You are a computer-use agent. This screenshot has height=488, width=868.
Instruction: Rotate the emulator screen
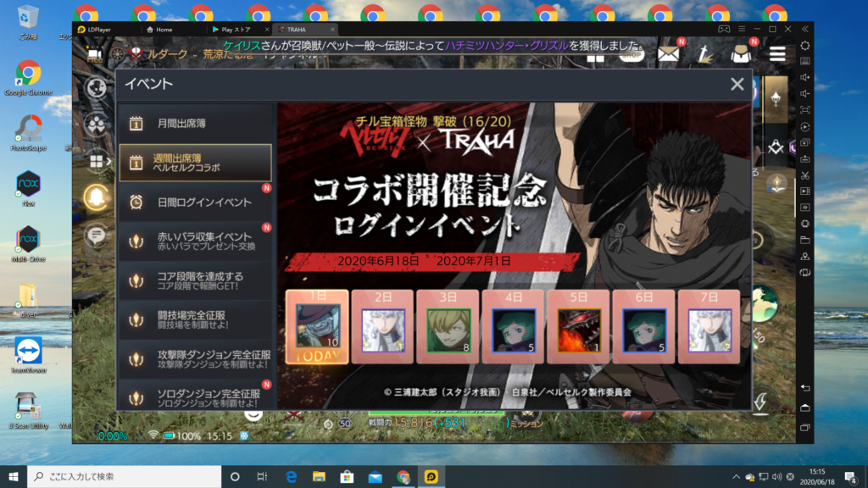pos(805,273)
